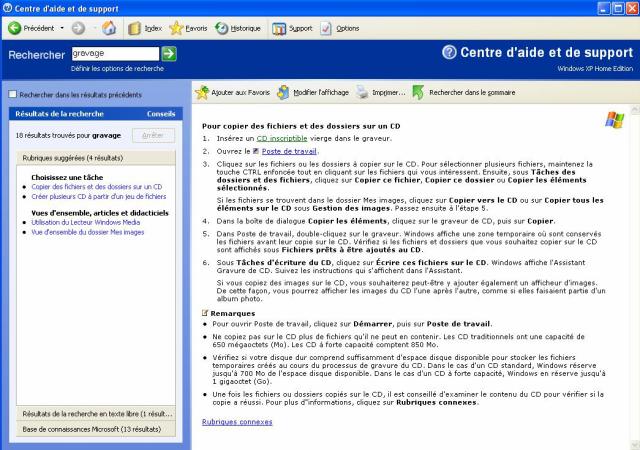The width and height of the screenshot is (640, 450).
Task: Click Modifier l'affichage label
Action: click(321, 93)
